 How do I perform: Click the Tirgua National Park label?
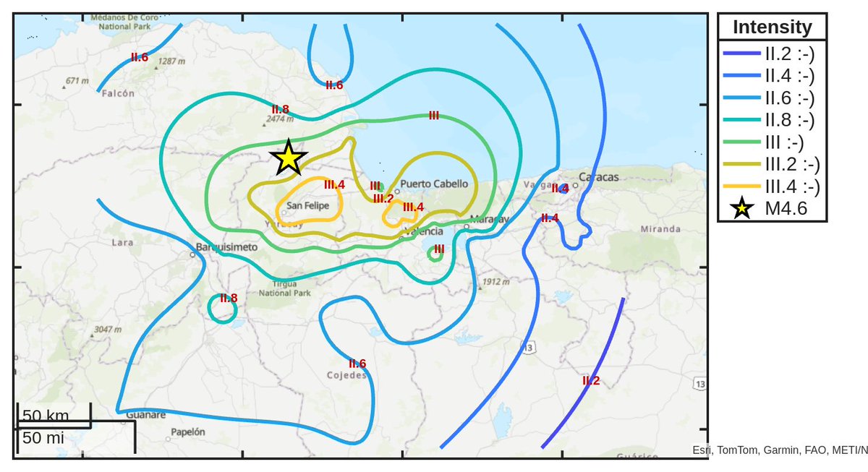(284, 288)
